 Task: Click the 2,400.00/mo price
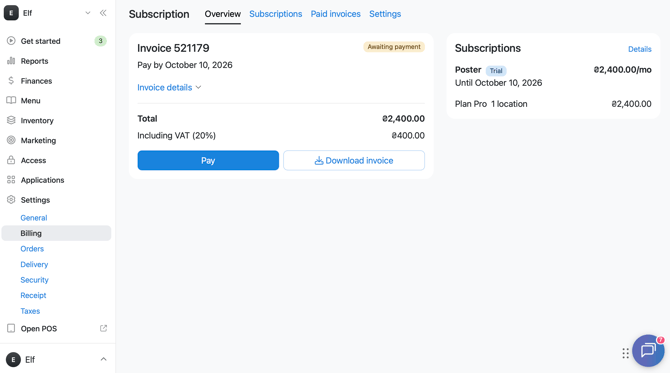click(623, 70)
